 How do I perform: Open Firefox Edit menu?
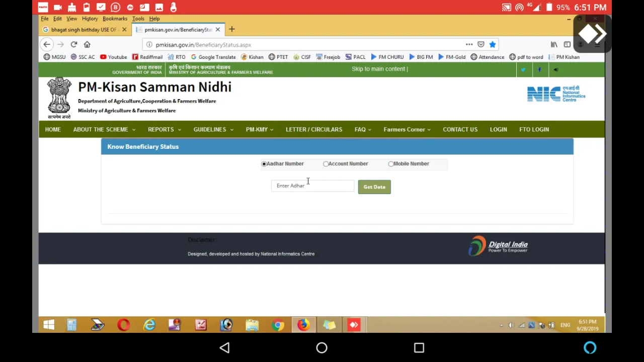pyautogui.click(x=57, y=19)
